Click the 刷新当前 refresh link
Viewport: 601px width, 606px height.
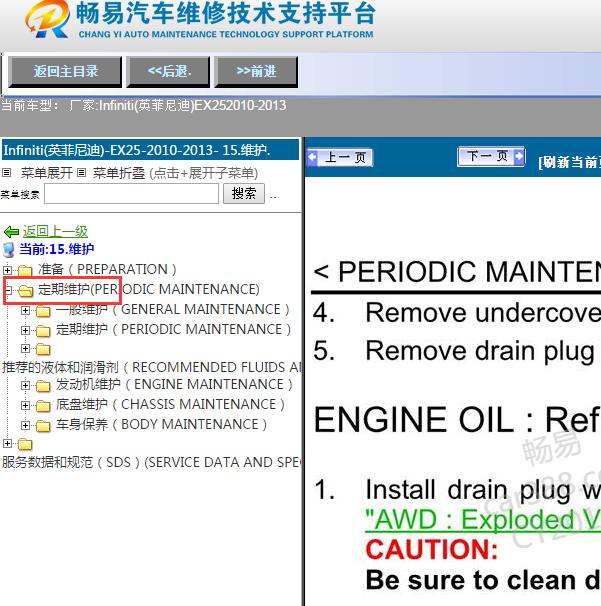click(x=569, y=162)
